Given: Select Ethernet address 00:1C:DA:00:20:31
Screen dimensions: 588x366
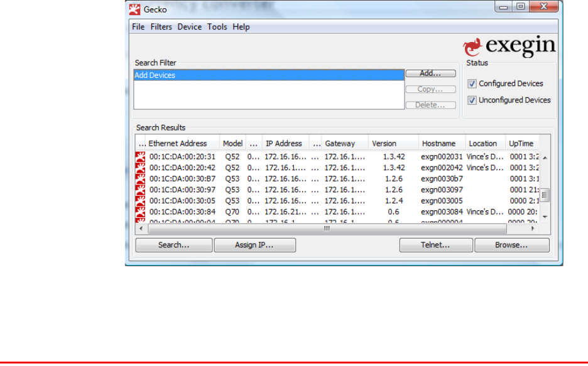Looking at the screenshot, I should pyautogui.click(x=182, y=157).
